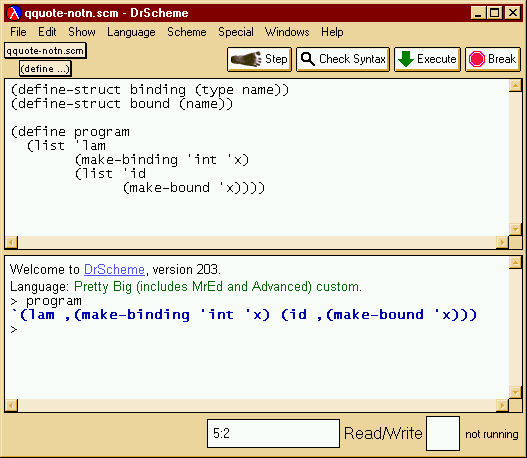Open the Special menu
The width and height of the screenshot is (527, 458).
tap(236, 32)
